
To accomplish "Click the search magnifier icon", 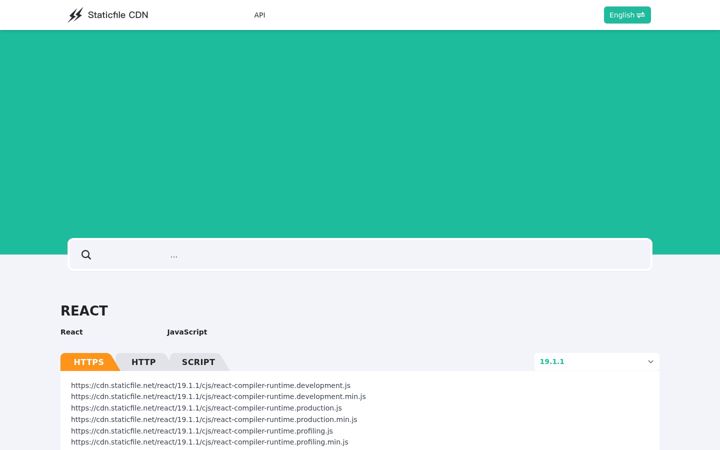I will pos(86,255).
